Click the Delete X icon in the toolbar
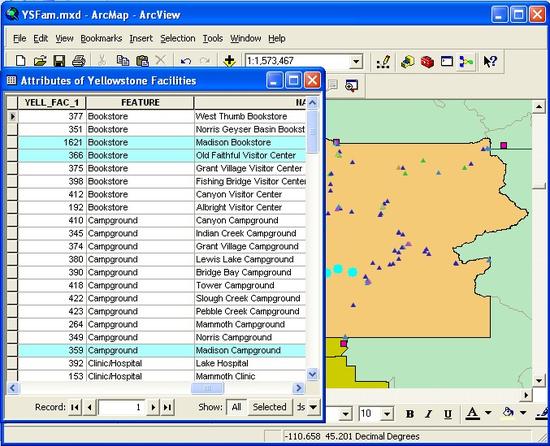Screen dimensions: 550x446 click(x=160, y=60)
